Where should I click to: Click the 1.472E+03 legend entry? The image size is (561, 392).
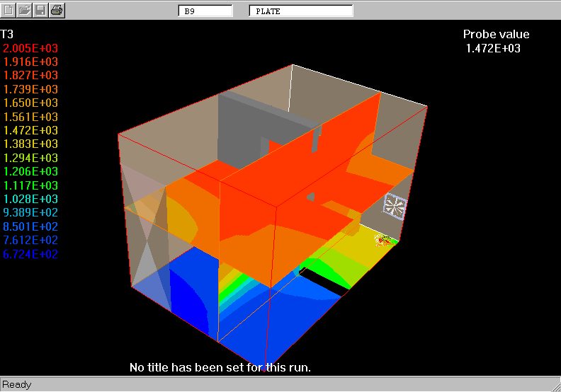tap(30, 130)
